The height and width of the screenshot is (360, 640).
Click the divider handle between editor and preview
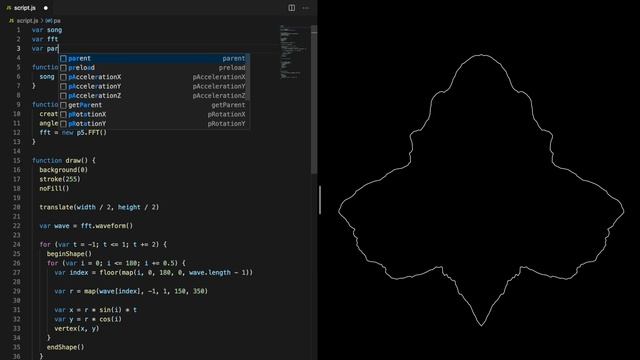pyautogui.click(x=320, y=200)
